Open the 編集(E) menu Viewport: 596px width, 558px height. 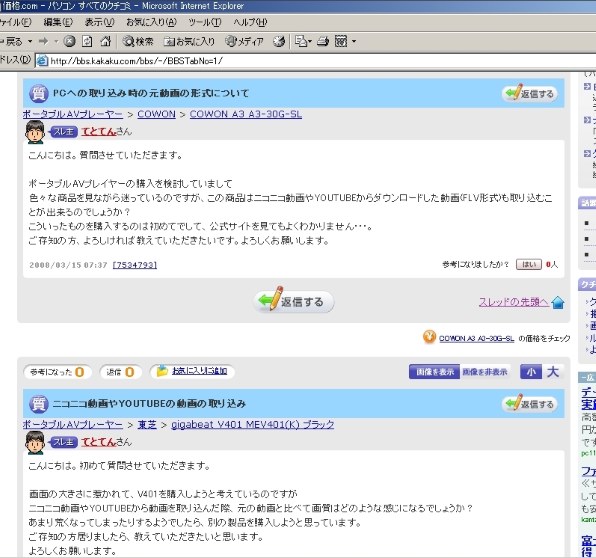pos(58,22)
